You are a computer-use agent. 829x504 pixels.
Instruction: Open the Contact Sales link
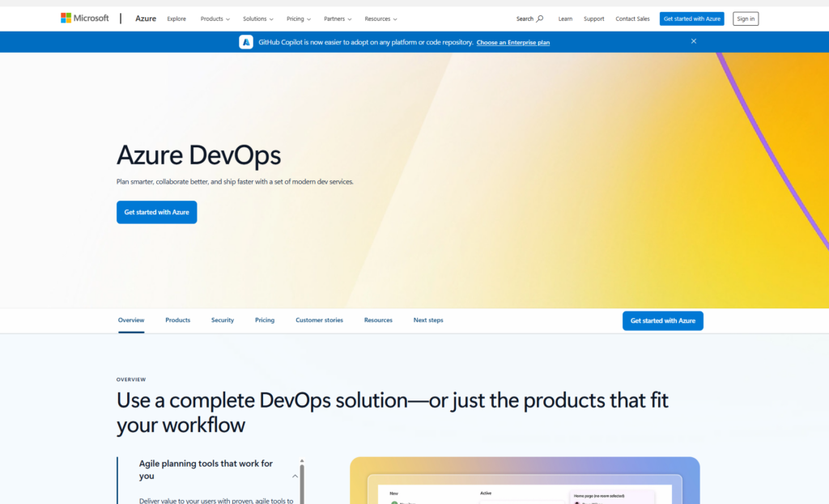tap(631, 19)
